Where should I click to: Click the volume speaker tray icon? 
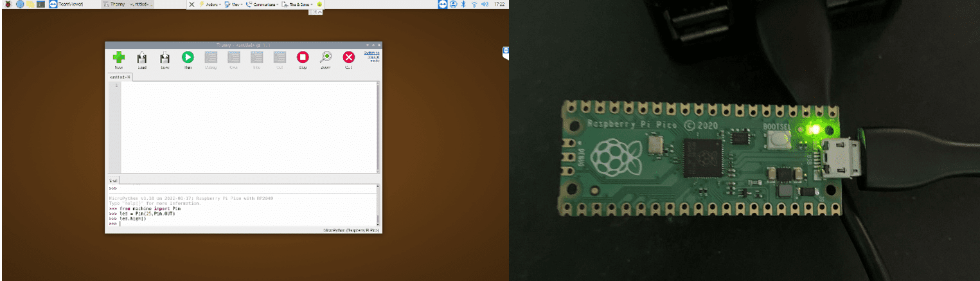tap(485, 4)
